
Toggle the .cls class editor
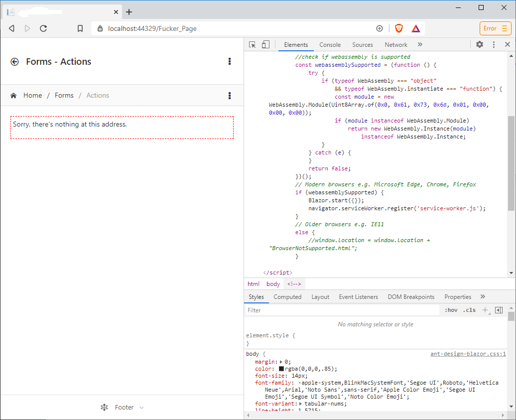pos(469,310)
